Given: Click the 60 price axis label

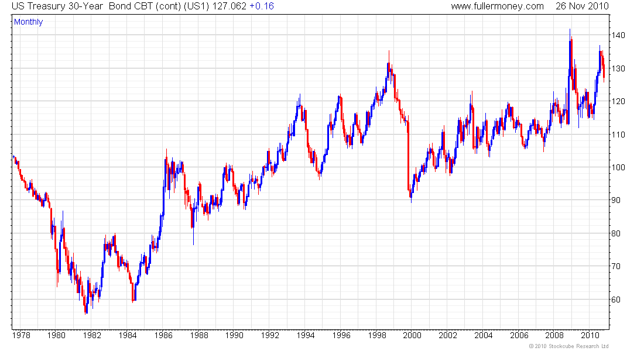Looking at the screenshot, I should pos(616,300).
